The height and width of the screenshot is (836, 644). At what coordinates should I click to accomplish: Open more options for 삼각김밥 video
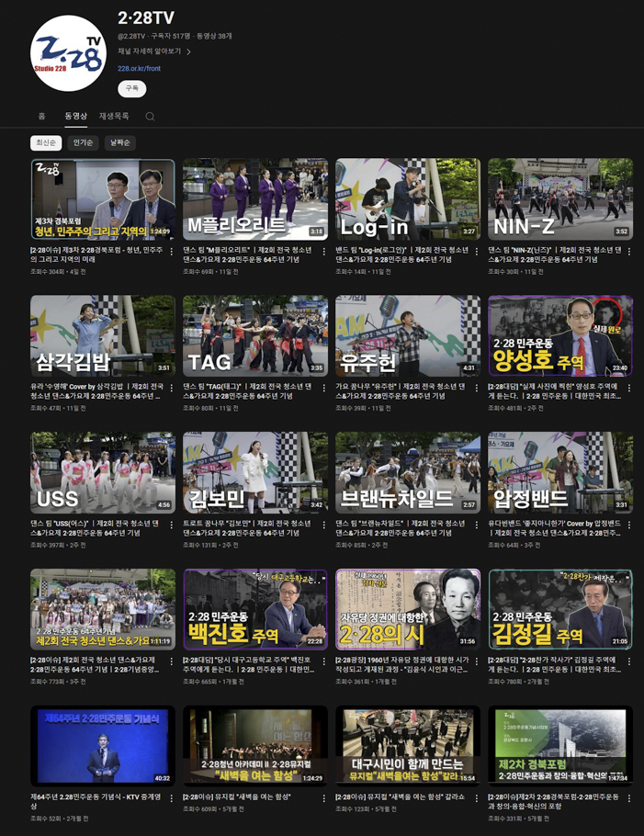(171, 388)
